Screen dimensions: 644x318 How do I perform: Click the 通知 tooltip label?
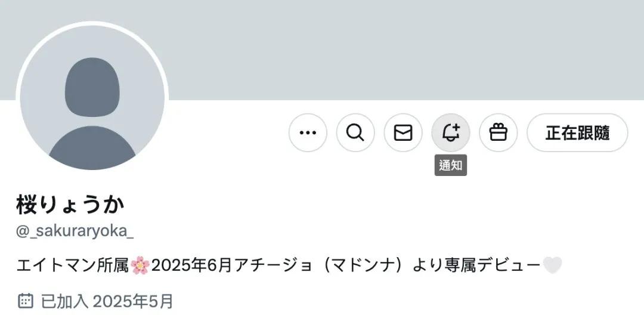[451, 166]
